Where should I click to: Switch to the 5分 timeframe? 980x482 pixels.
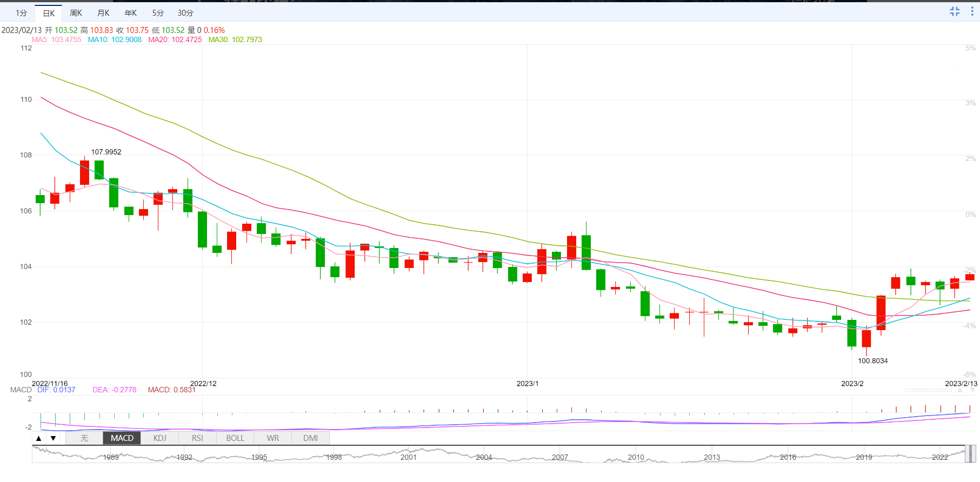158,13
